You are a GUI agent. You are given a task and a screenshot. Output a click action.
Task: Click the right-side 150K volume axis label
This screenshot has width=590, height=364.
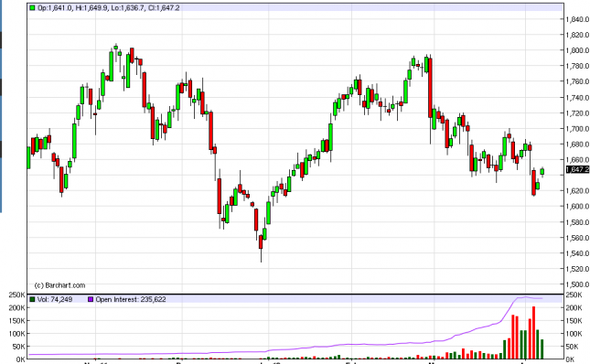point(574,321)
